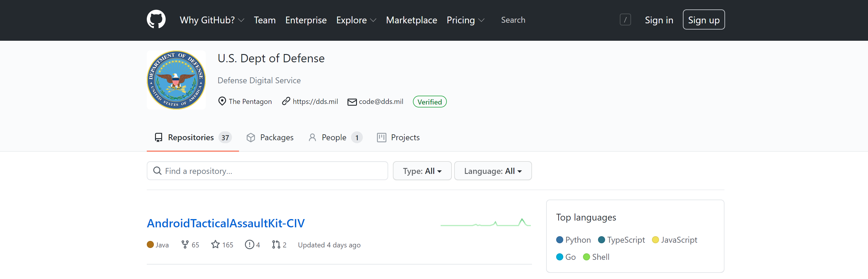The width and height of the screenshot is (868, 279).
Task: Click the location pin icon
Action: [x=222, y=101]
